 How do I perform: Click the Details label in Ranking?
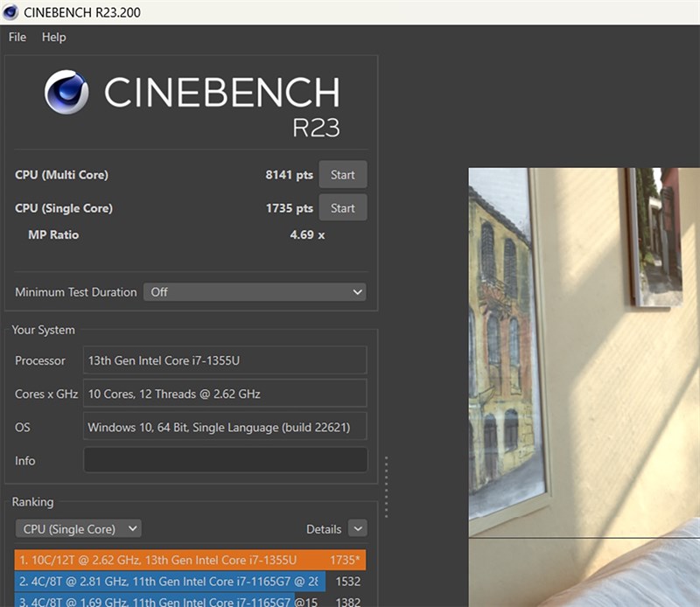pyautogui.click(x=324, y=529)
